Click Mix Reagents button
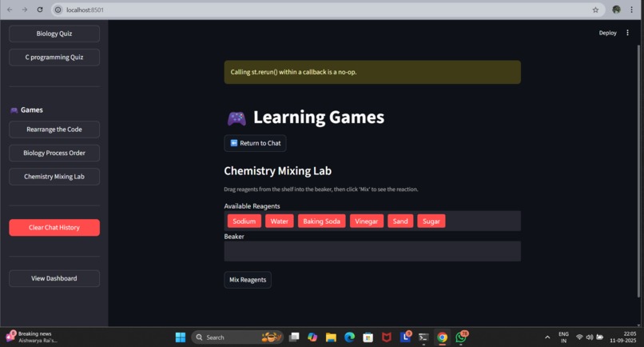 (248, 280)
